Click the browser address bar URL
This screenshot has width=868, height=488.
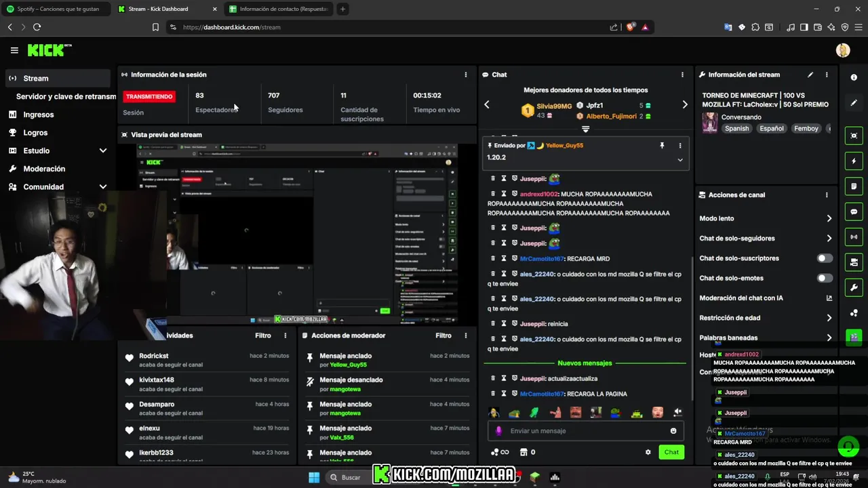click(232, 27)
